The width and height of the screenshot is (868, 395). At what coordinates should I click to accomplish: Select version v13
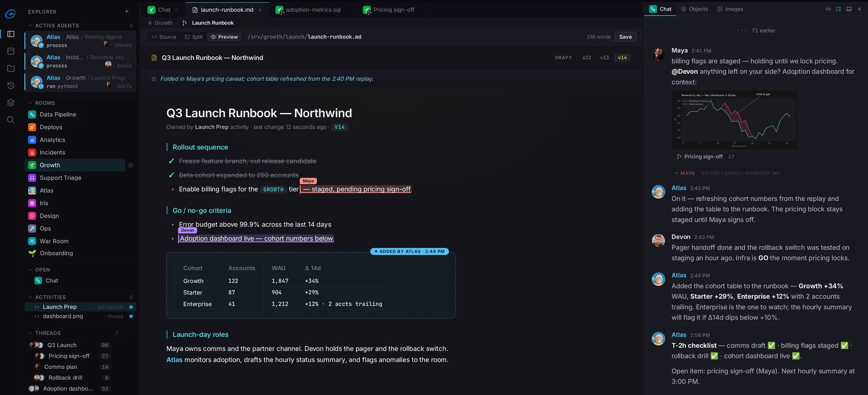[604, 58]
